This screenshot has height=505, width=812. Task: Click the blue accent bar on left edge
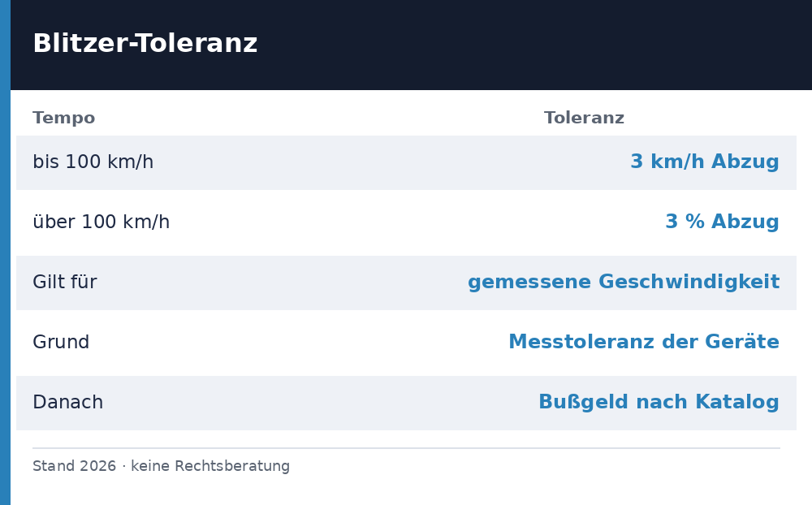[x=5, y=252]
